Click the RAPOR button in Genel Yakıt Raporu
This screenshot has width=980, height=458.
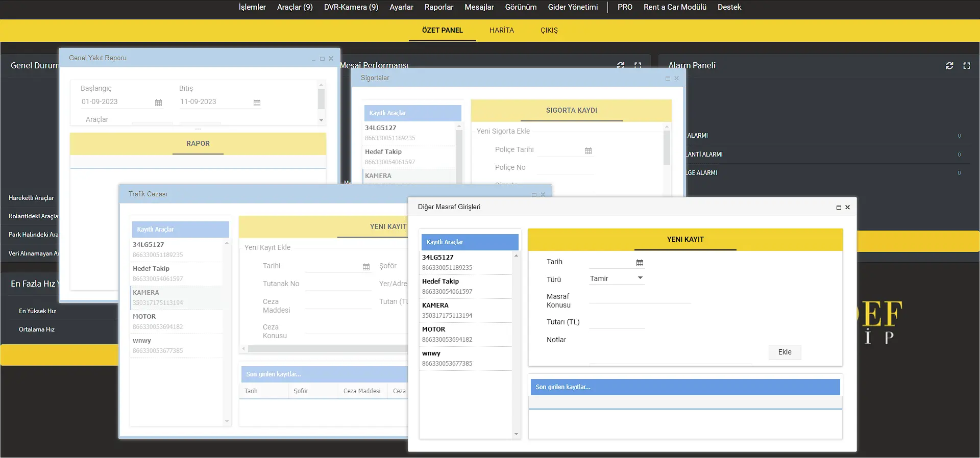198,144
